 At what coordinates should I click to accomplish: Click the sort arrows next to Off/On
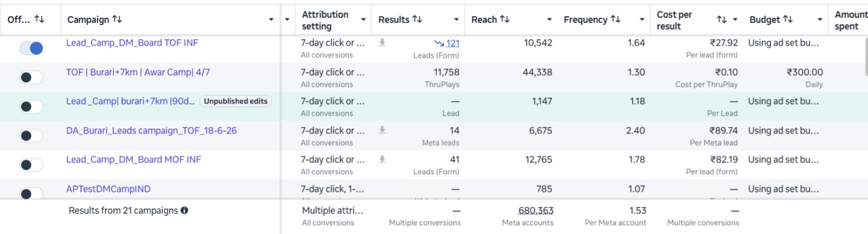[x=40, y=19]
